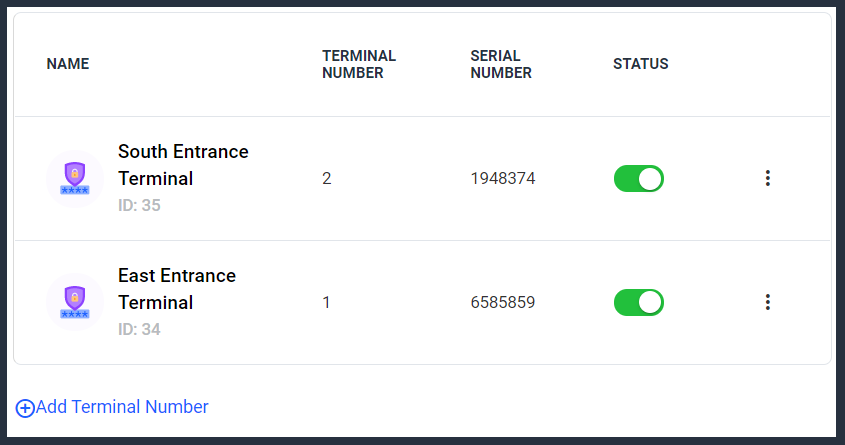Viewport: 845px width, 445px height.
Task: Click serial number 6585859
Action: pyautogui.click(x=503, y=302)
